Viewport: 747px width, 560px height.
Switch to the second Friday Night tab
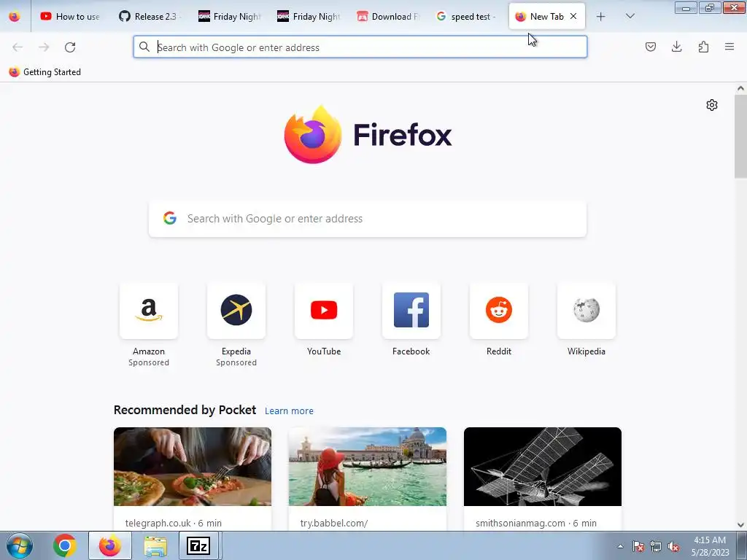tap(309, 17)
